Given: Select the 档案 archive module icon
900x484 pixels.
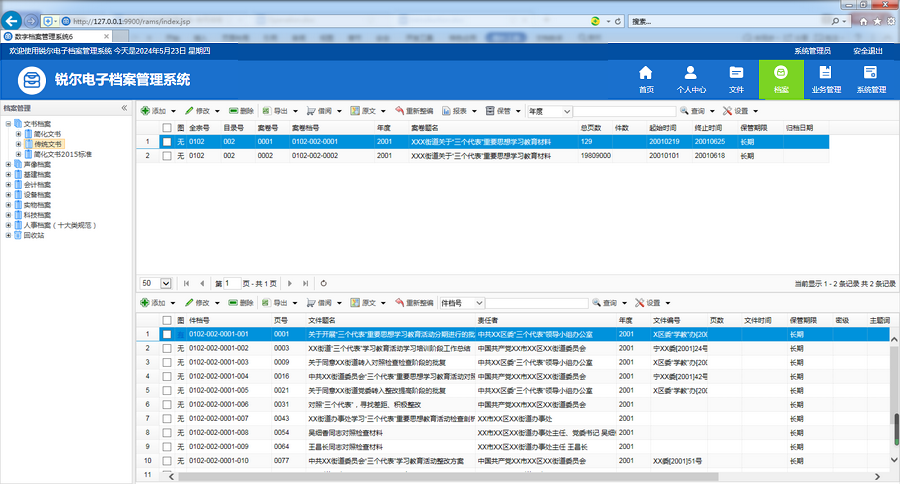Looking at the screenshot, I should 781,79.
